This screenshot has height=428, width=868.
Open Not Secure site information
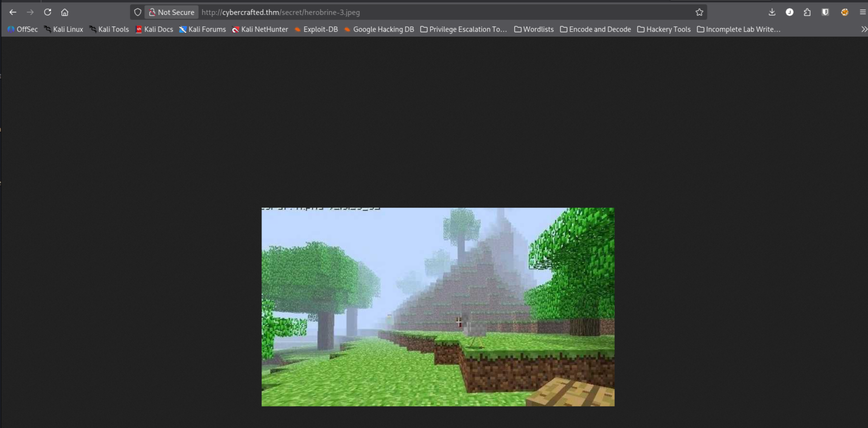click(172, 12)
